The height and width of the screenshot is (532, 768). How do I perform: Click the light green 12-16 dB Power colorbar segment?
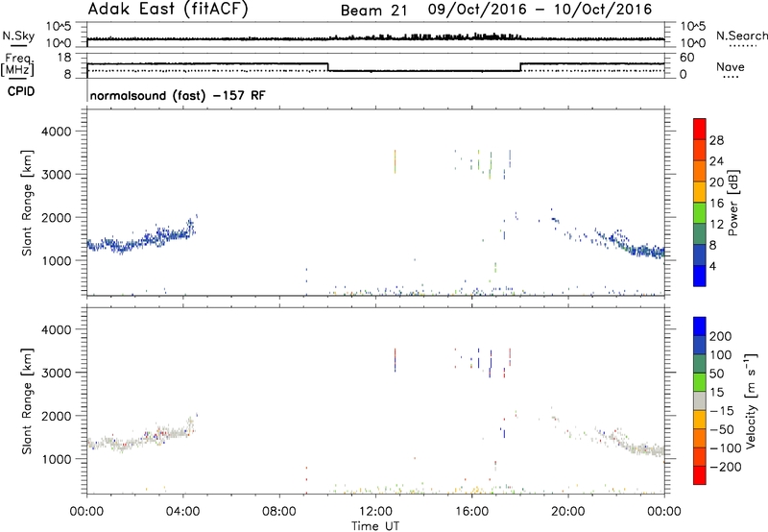[x=700, y=212]
